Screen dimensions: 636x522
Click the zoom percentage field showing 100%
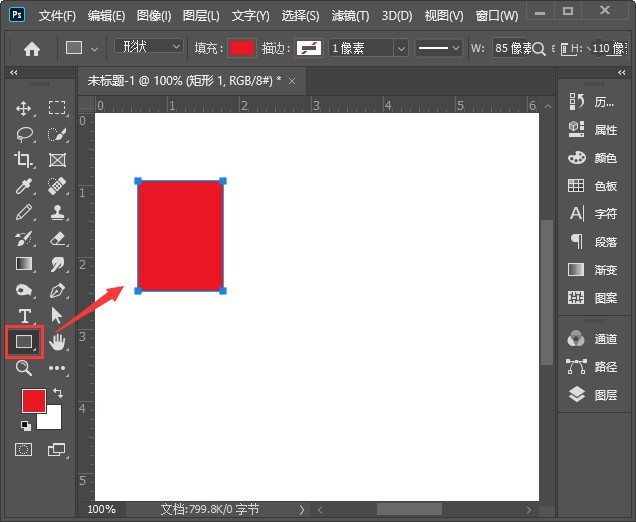coord(101,509)
